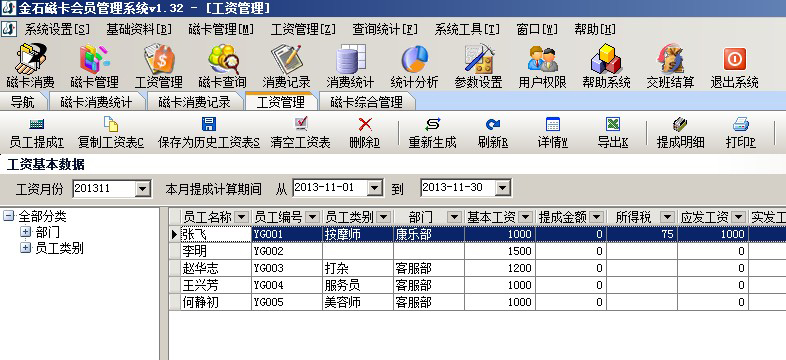Click the 刷新 refresh icon
Image resolution: width=786 pixels, height=360 pixels.
(x=493, y=124)
